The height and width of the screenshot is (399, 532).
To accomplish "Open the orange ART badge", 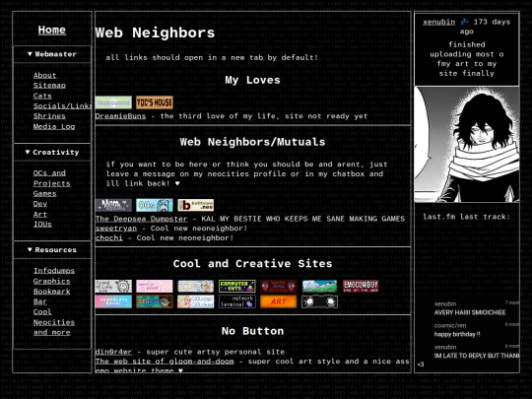I will coord(279,301).
